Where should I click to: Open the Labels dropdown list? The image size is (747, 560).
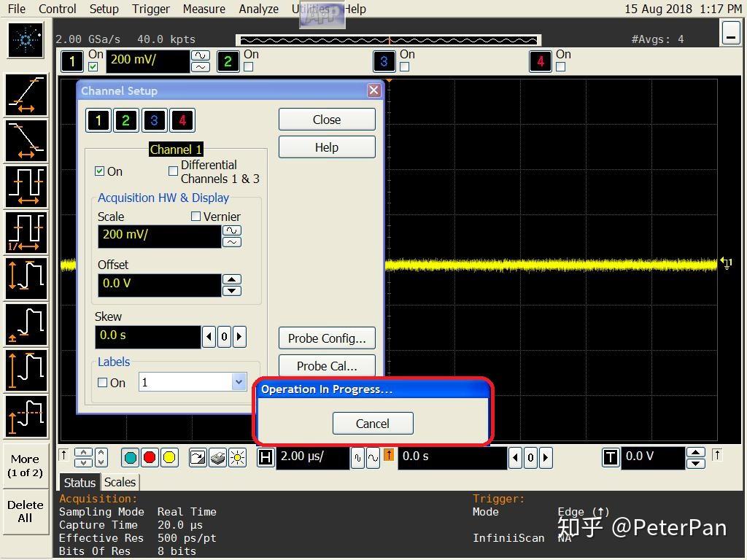(x=238, y=382)
